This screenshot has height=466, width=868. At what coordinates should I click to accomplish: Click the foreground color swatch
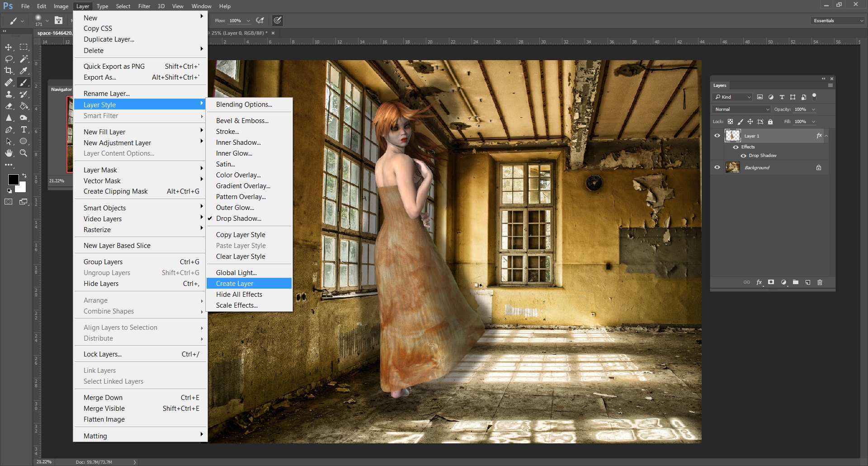coord(14,180)
